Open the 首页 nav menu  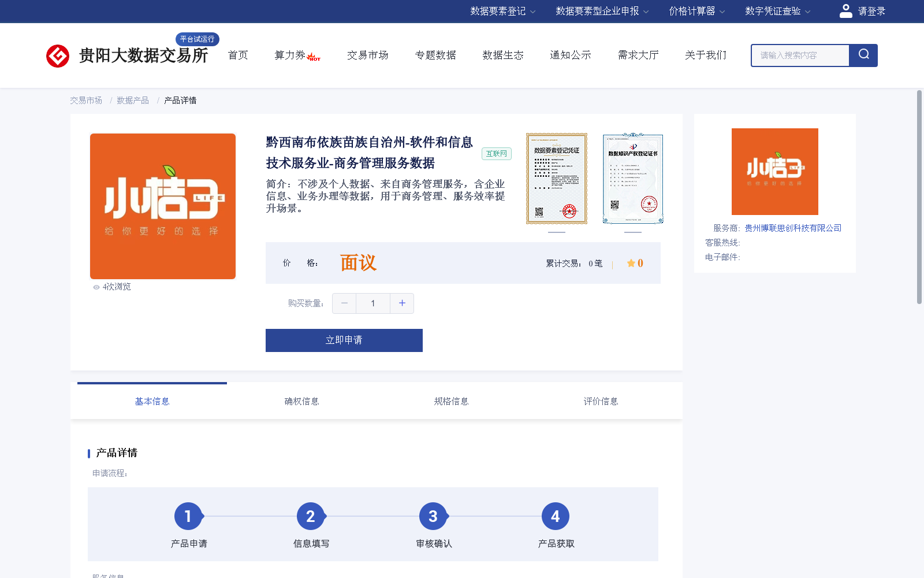tap(238, 55)
